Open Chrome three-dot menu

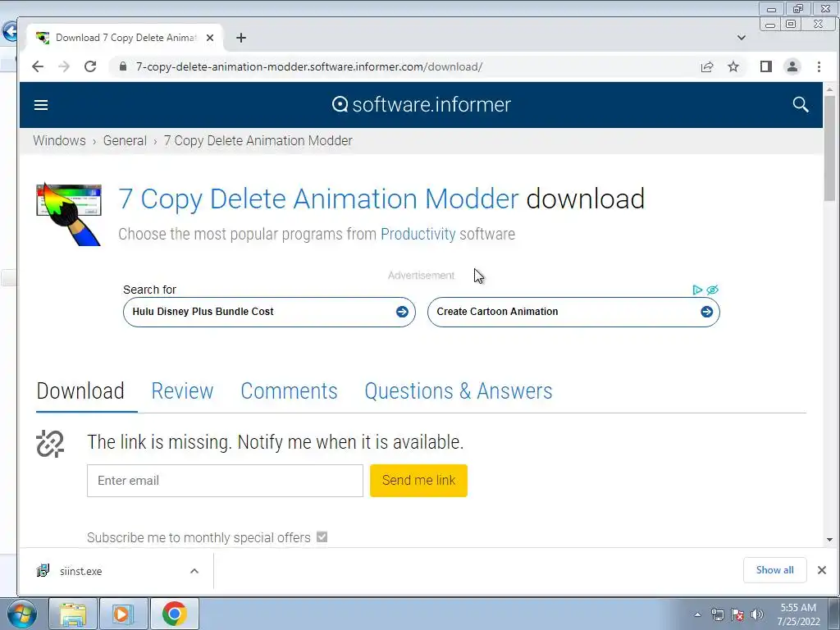click(819, 66)
